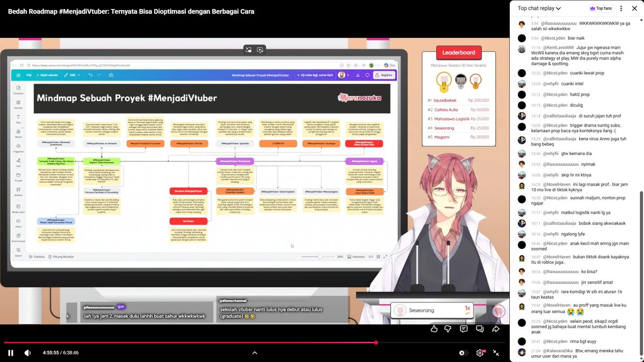Open Aplikasi in Canva sidebar
This screenshot has width=644, height=362.
tap(18, 191)
